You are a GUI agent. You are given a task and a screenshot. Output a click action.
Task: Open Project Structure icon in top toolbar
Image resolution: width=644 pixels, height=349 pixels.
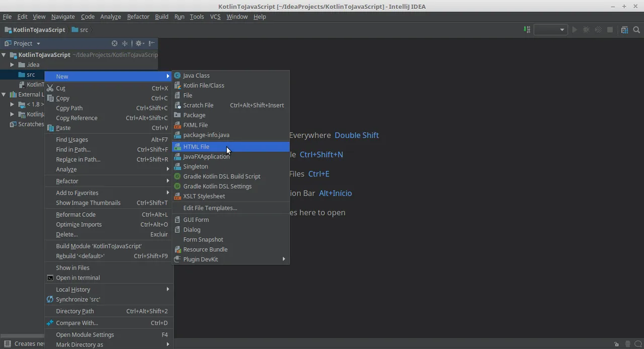point(624,30)
